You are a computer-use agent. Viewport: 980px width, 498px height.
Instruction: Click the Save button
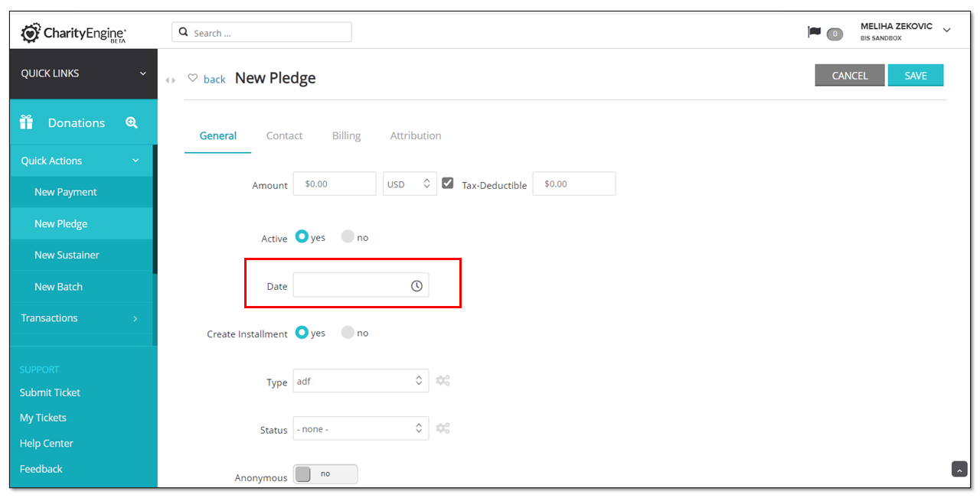916,75
